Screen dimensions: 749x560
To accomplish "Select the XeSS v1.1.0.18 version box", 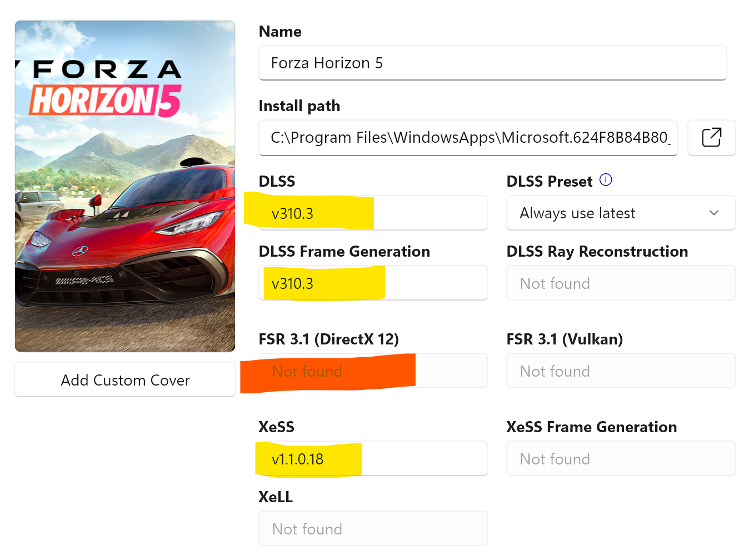I will click(373, 458).
